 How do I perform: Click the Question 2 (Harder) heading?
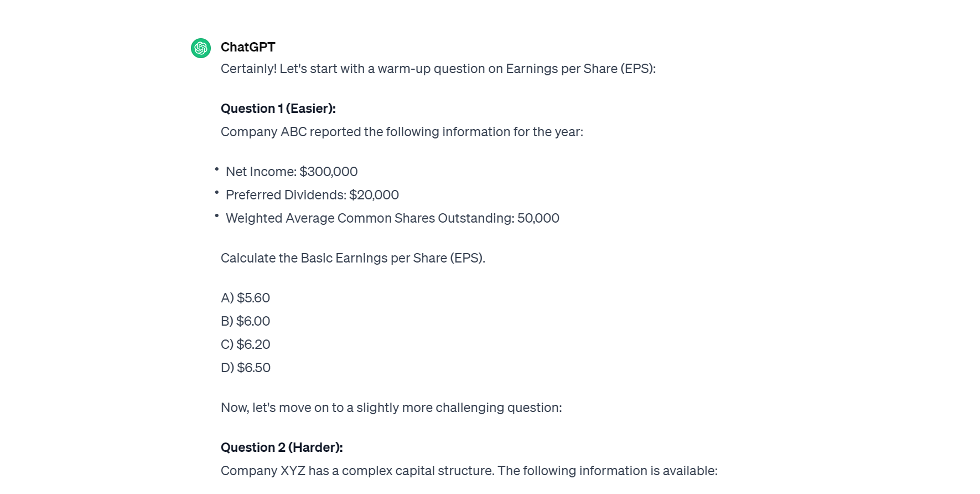(x=282, y=447)
